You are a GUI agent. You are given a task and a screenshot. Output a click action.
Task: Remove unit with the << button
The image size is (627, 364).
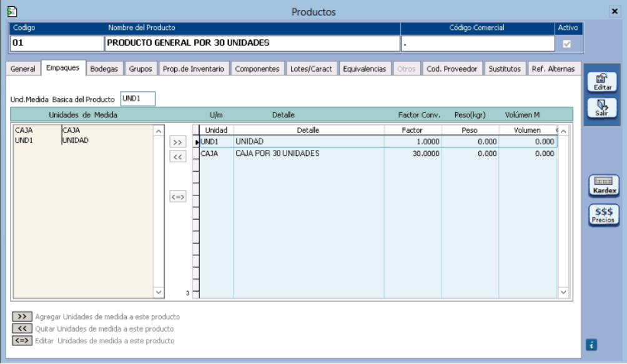click(x=177, y=157)
